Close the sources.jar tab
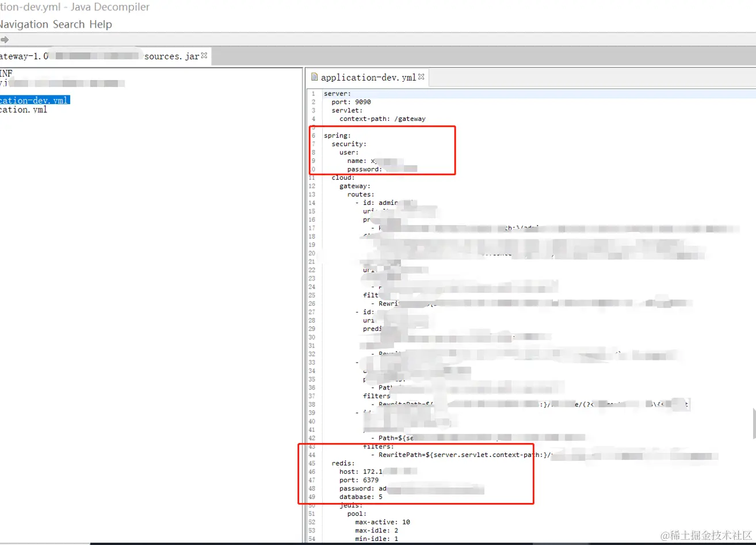The image size is (756, 545). (204, 56)
